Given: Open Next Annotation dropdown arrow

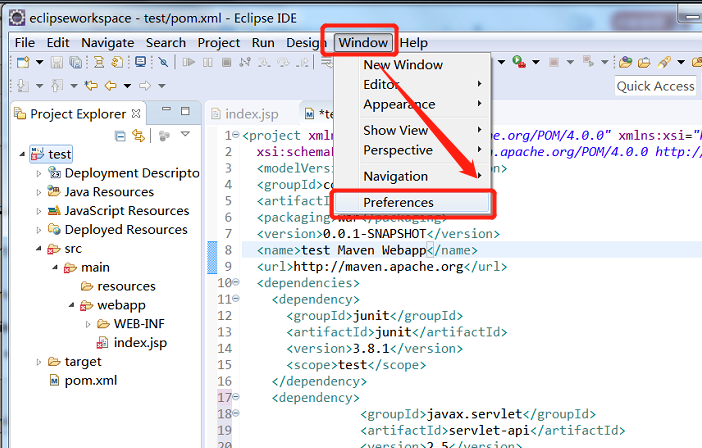Looking at the screenshot, I should [x=39, y=85].
